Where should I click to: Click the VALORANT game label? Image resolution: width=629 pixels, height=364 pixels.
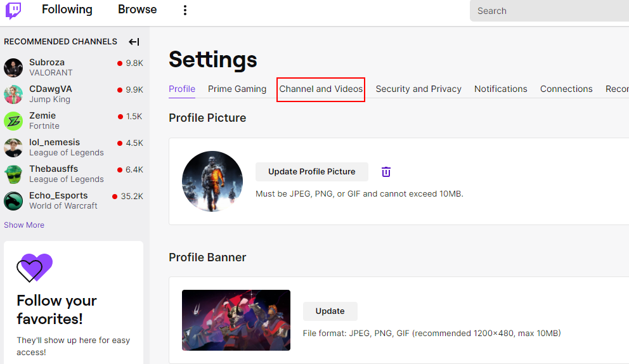click(51, 73)
